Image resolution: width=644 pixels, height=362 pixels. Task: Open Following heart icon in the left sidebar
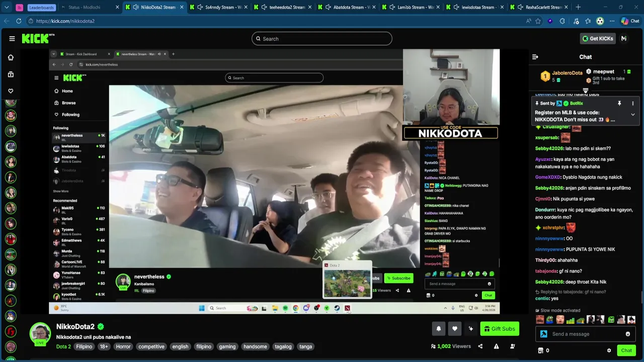[11, 91]
